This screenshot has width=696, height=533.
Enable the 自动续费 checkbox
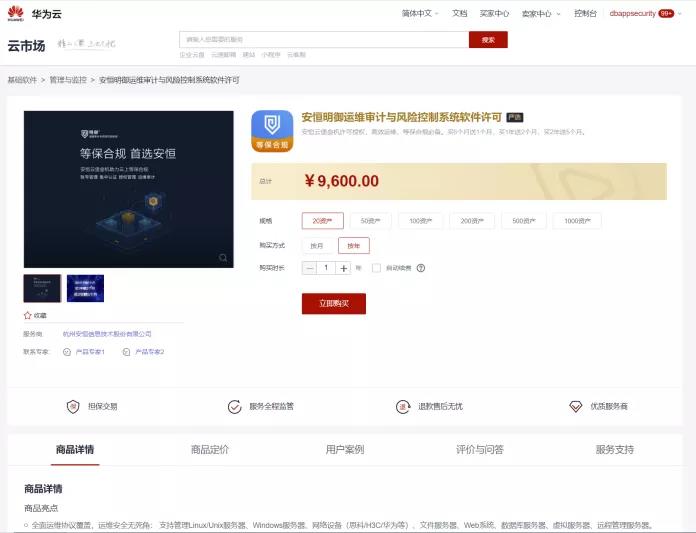tap(376, 268)
